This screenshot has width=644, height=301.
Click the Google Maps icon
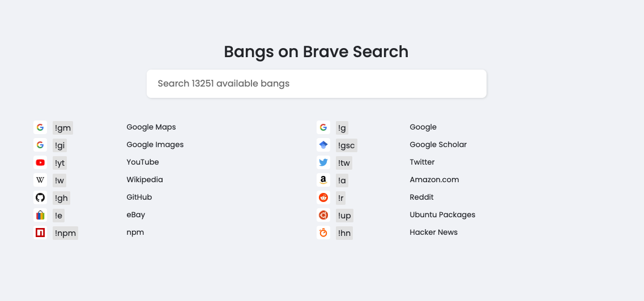click(40, 127)
